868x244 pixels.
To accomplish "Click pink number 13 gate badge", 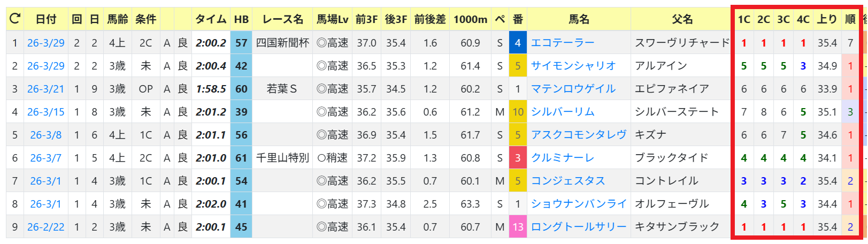I will pyautogui.click(x=518, y=227).
